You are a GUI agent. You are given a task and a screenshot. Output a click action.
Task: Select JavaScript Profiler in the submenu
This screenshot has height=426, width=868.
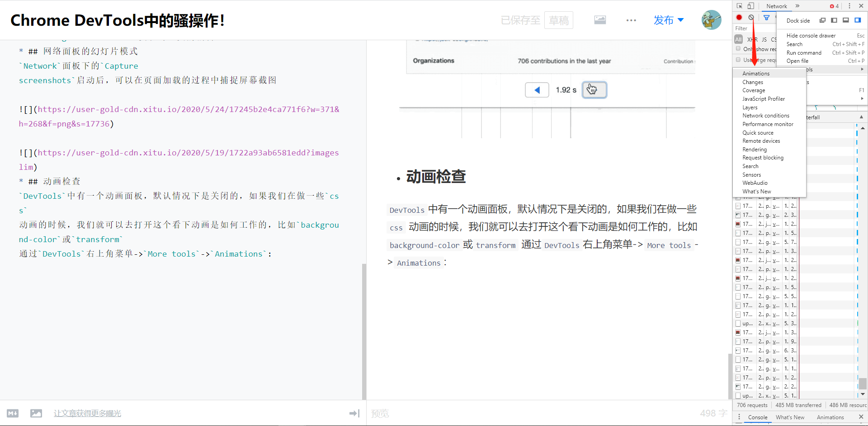[769, 99]
